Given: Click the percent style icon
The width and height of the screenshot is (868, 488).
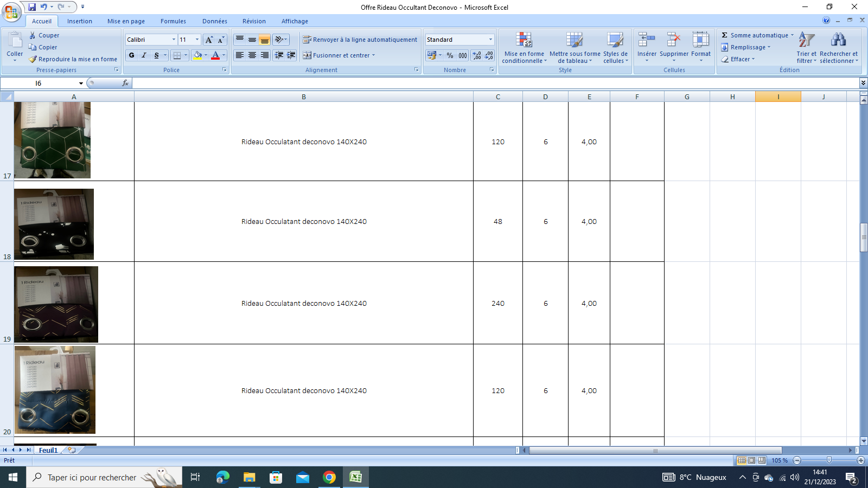Looking at the screenshot, I should click(450, 55).
